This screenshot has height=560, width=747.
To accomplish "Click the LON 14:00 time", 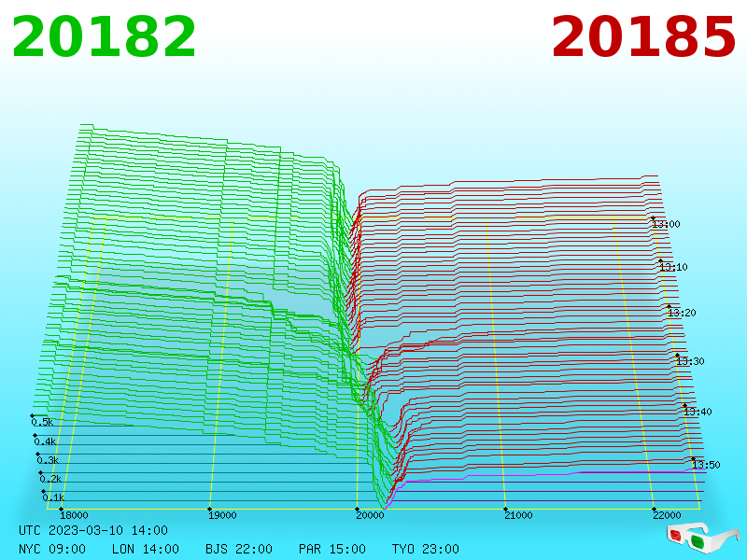I will 146,549.
